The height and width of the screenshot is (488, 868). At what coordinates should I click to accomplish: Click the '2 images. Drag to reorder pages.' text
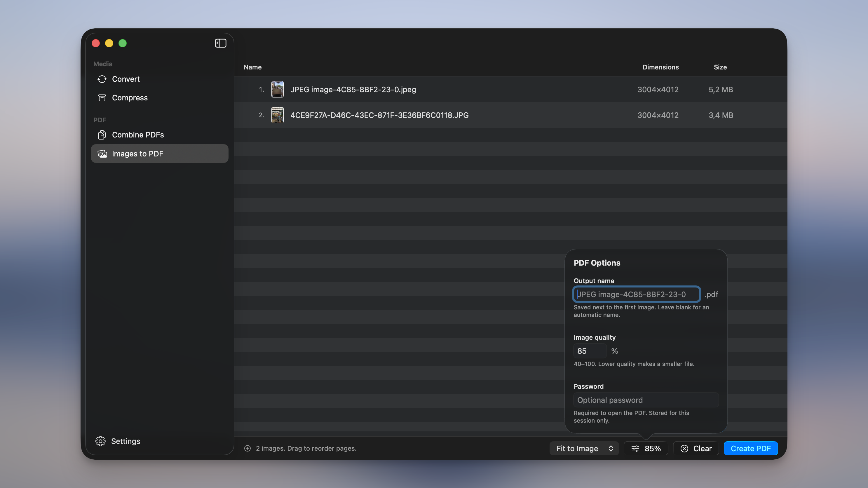pyautogui.click(x=306, y=448)
